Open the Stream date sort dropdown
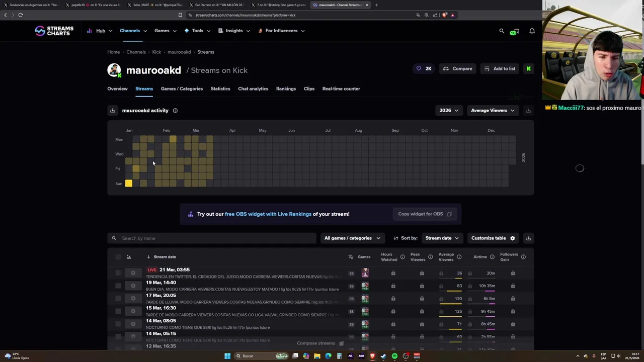Screen dimensions: 644x362 442,238
